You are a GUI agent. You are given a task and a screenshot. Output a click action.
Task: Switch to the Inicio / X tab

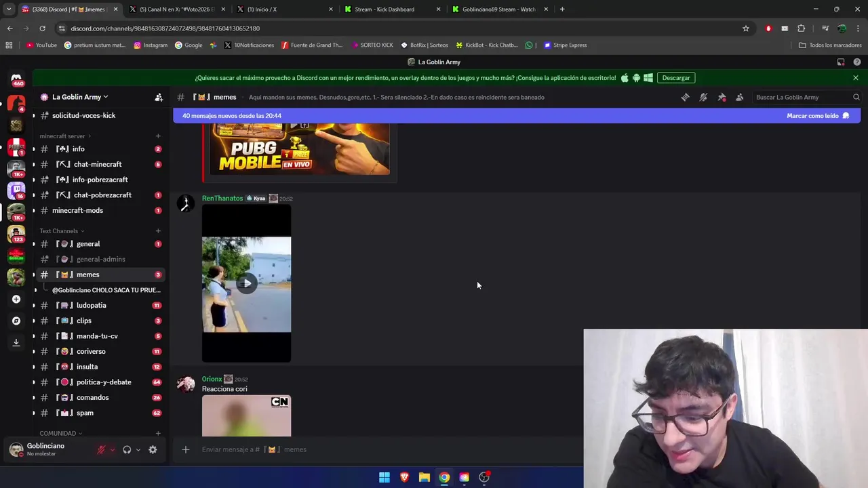[x=285, y=9]
